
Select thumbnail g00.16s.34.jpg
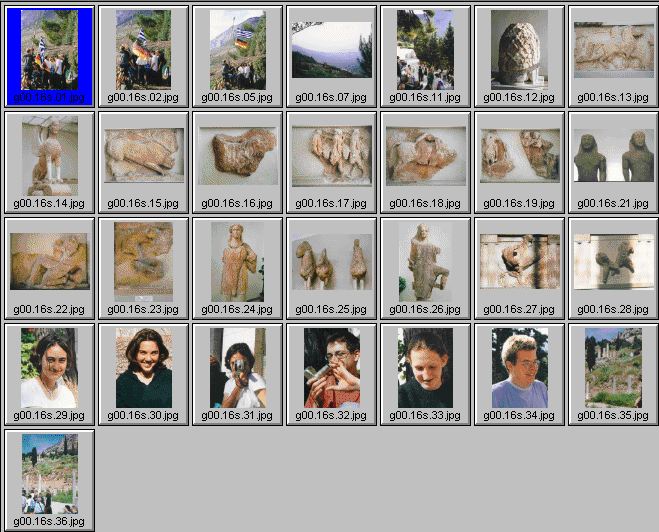click(519, 369)
